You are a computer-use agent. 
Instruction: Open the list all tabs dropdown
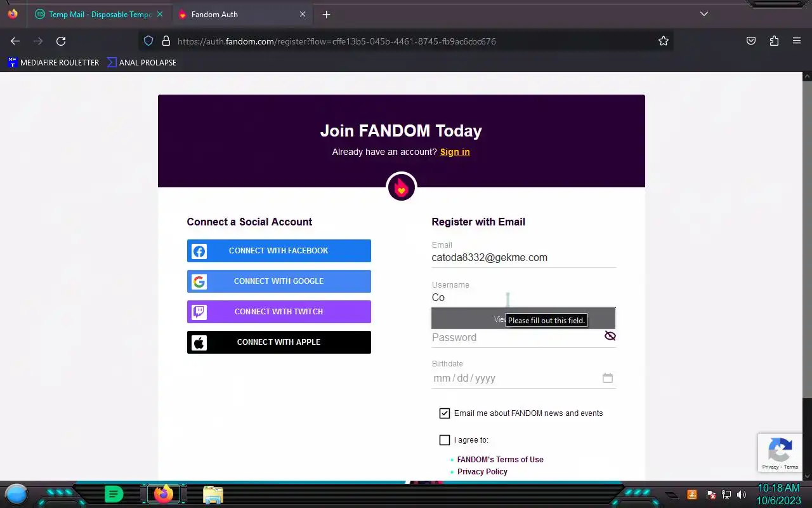coord(704,14)
